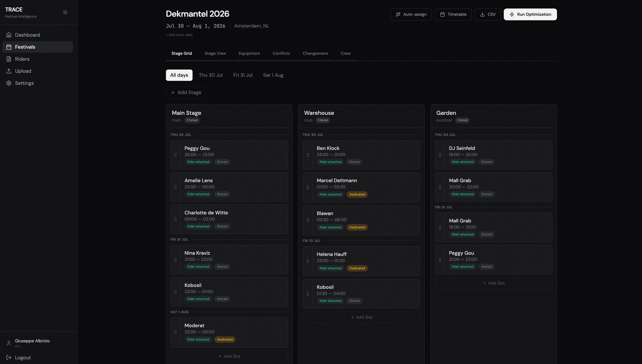Viewport: 642px width, 364px height.
Task: Click user avatar icon for Giuseppe Albrizio
Action: pyautogui.click(x=9, y=343)
